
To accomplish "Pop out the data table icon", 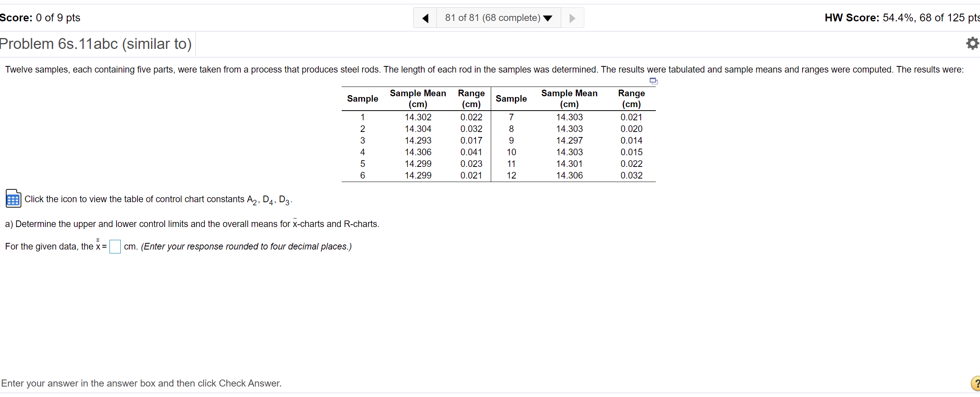I will pos(653,81).
